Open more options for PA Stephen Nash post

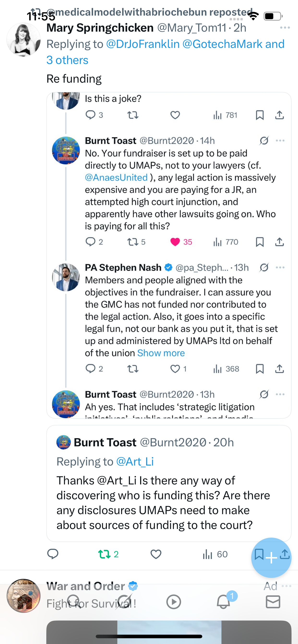280,268
